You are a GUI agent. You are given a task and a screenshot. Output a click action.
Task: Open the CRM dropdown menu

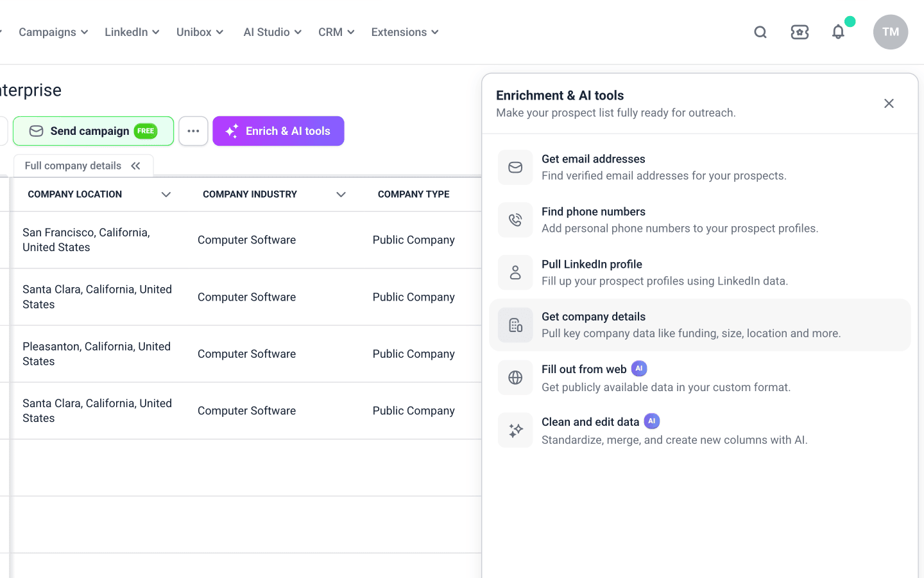(x=336, y=32)
